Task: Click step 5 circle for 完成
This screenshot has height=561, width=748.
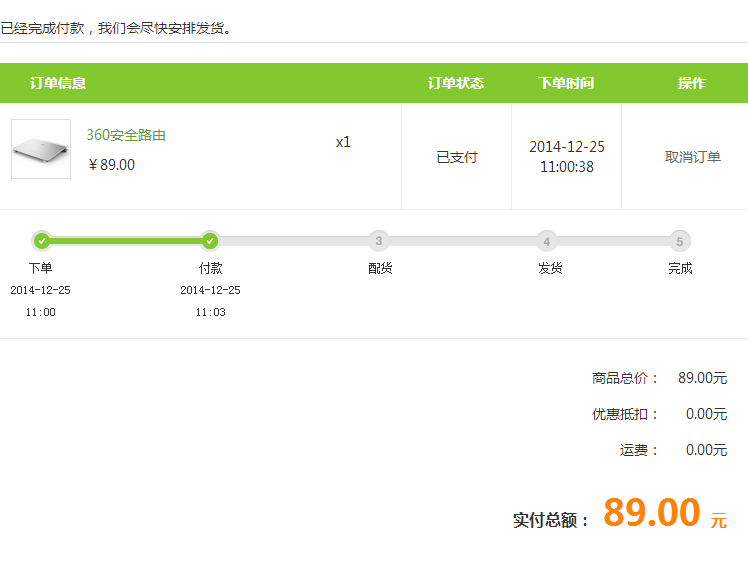Action: pyautogui.click(x=680, y=240)
